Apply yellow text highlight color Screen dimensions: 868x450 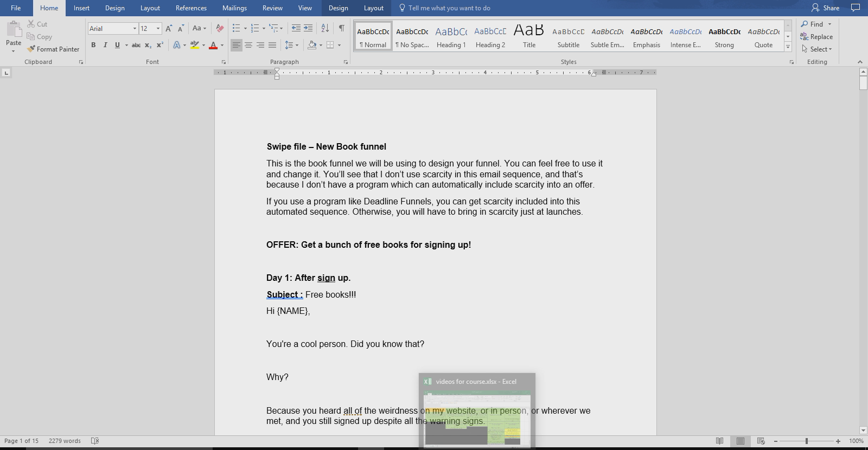coord(195,45)
